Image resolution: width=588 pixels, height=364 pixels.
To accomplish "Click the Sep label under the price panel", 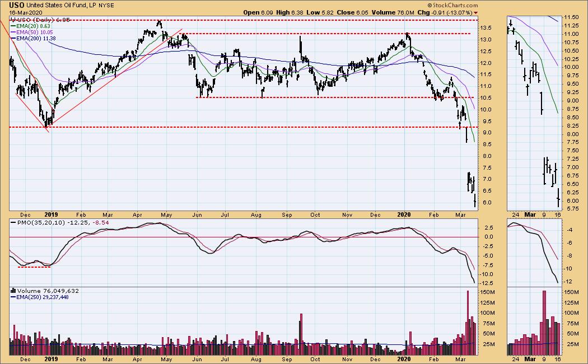I will (x=287, y=215).
